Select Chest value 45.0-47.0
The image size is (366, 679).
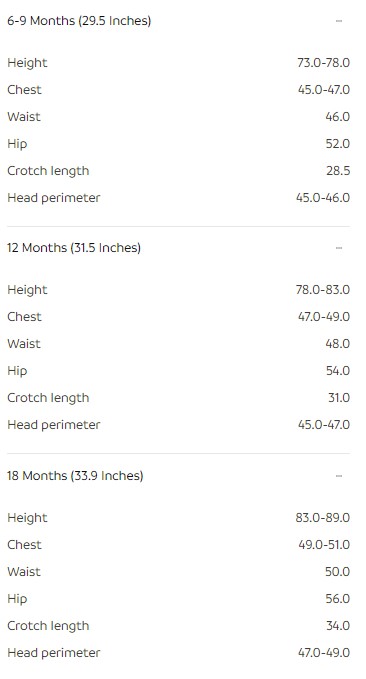tap(324, 90)
